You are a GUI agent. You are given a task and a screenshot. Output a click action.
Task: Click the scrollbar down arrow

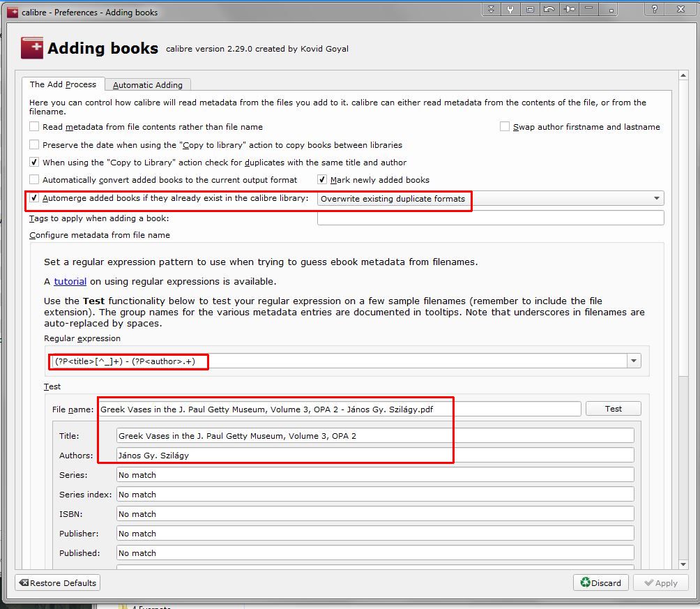click(x=683, y=565)
